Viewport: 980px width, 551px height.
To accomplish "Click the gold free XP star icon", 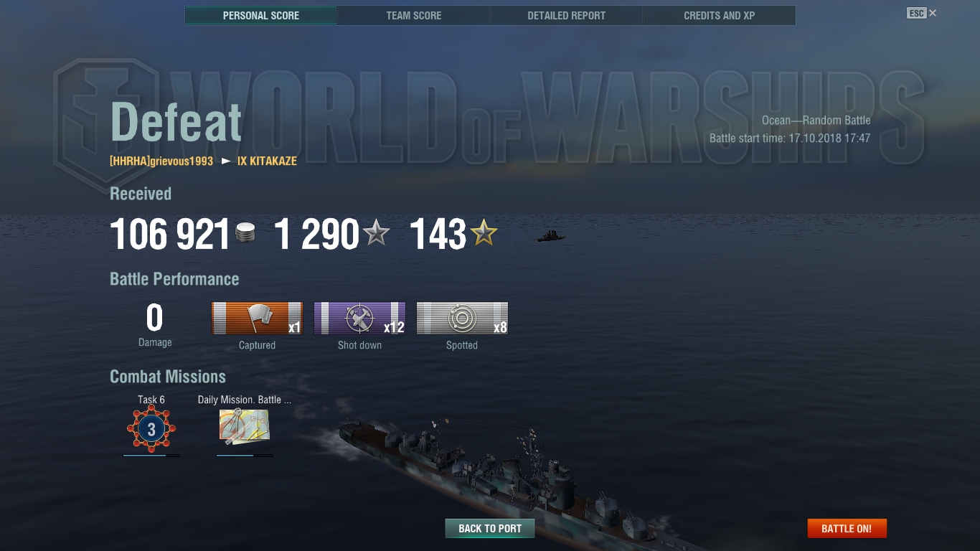I will 484,233.
